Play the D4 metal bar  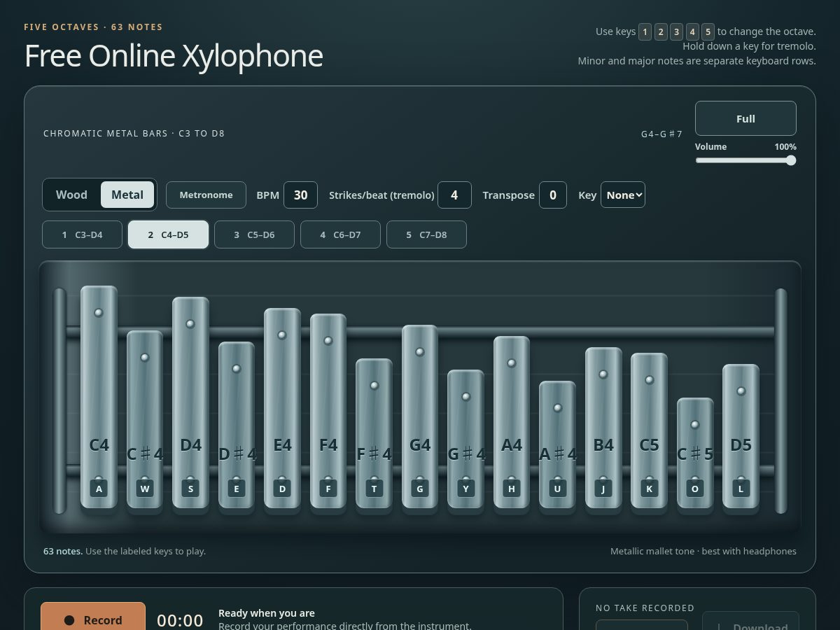(x=190, y=402)
